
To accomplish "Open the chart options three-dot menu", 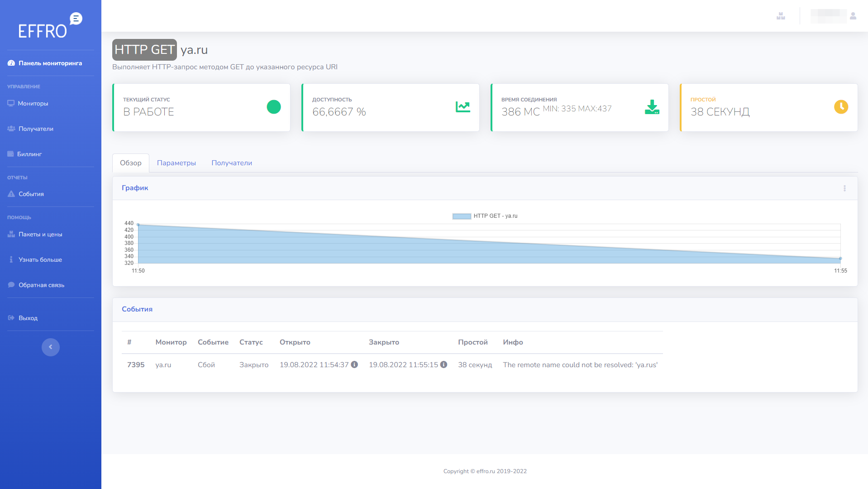I will click(x=844, y=188).
